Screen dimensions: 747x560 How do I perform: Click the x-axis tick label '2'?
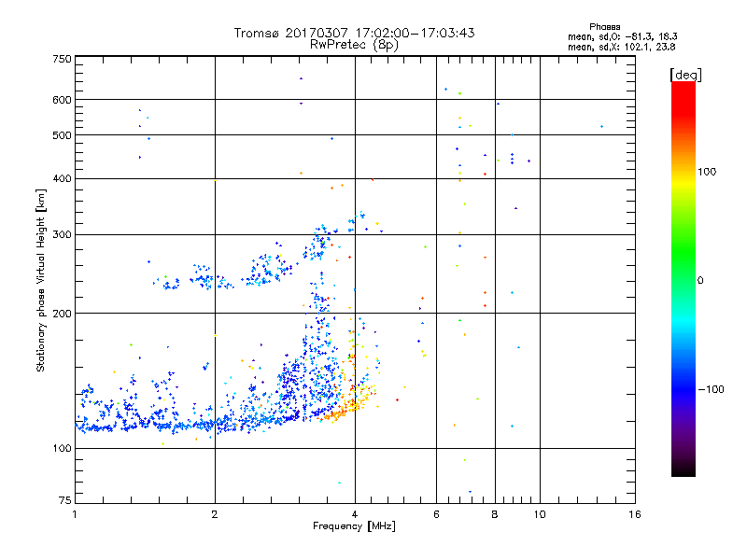click(x=215, y=514)
